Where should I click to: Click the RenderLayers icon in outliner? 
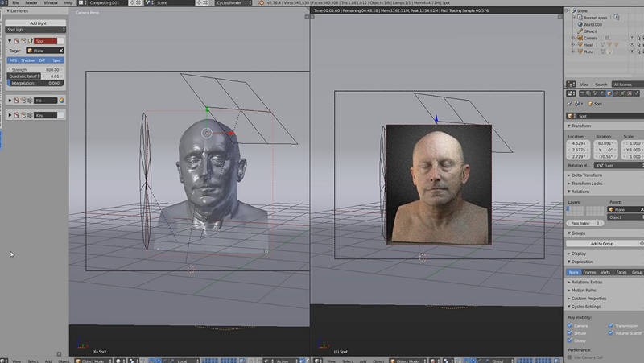pos(578,18)
